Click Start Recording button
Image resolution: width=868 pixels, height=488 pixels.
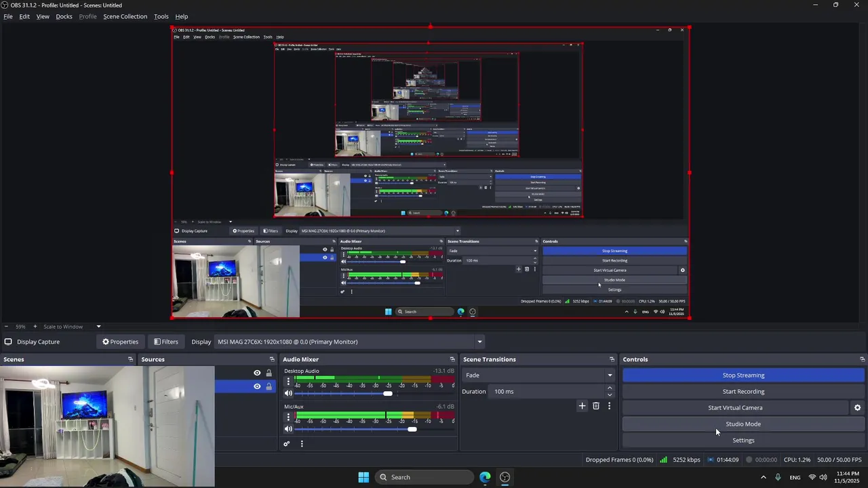click(743, 392)
